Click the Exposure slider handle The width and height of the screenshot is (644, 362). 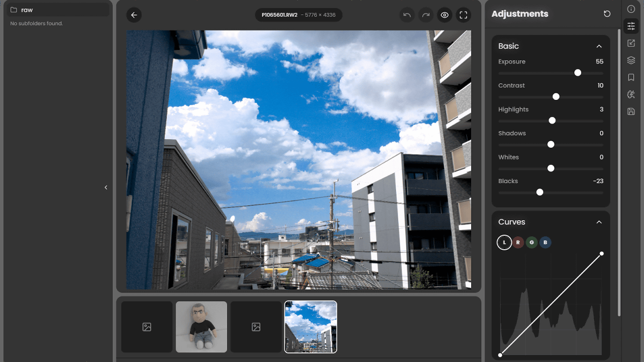577,73
